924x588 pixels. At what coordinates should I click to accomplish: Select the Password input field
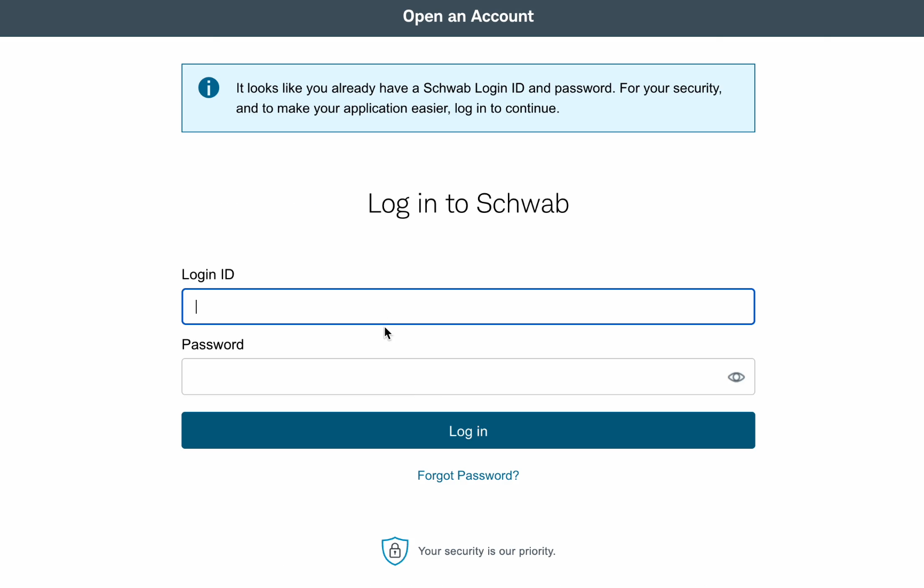468,377
